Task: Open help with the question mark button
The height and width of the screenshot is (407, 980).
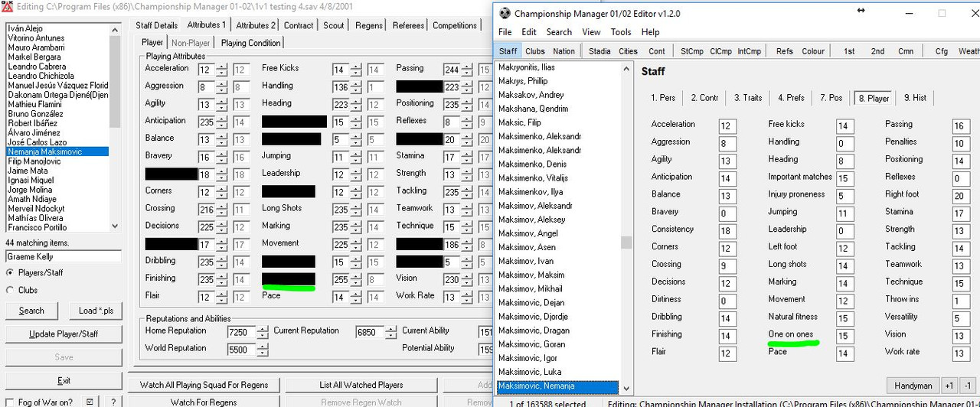Action: click(x=113, y=402)
